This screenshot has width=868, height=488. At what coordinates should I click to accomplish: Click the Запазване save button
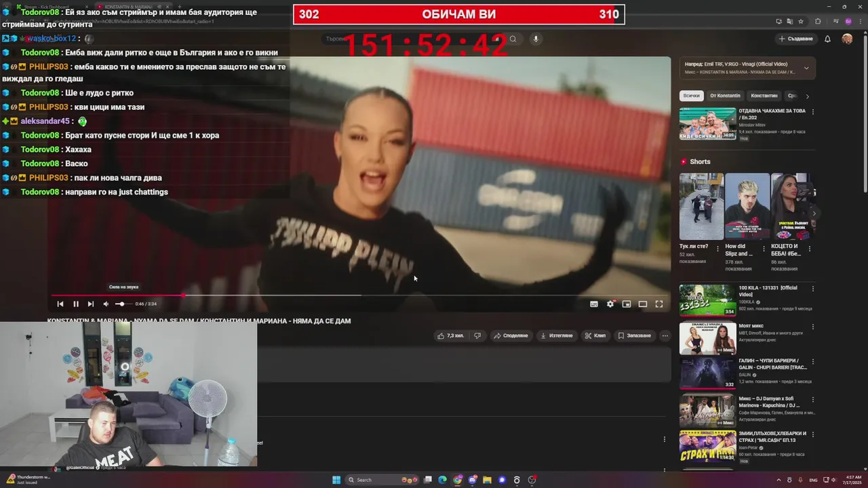click(x=635, y=335)
